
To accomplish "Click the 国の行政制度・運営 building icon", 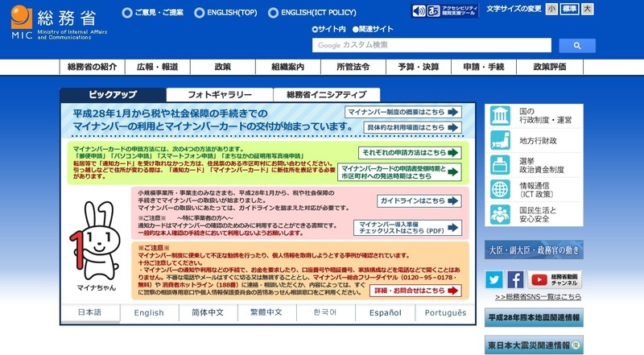I will [x=499, y=115].
